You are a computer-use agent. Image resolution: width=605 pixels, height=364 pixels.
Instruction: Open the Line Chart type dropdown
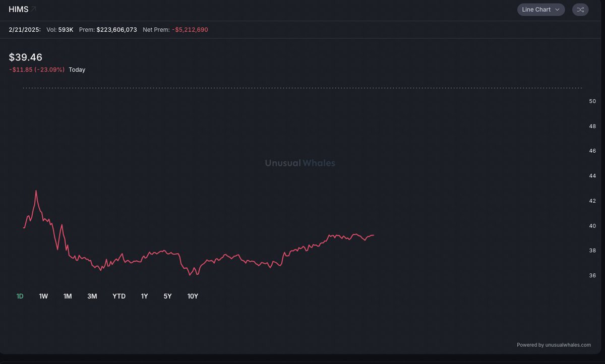[541, 10]
